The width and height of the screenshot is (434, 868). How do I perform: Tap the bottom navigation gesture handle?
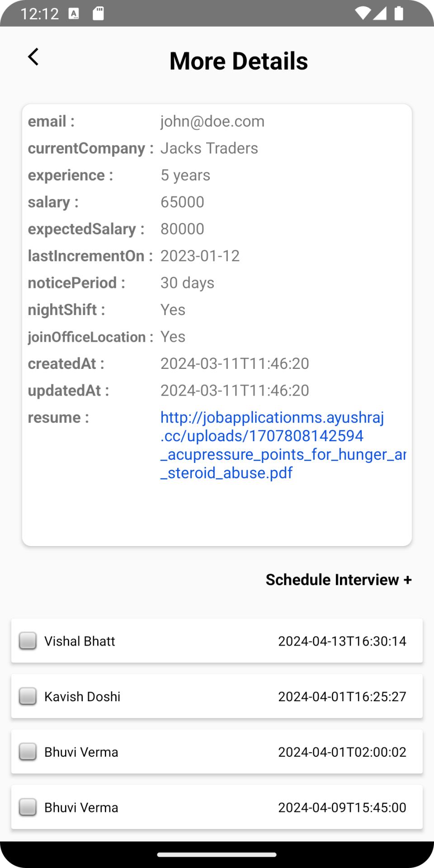click(217, 854)
